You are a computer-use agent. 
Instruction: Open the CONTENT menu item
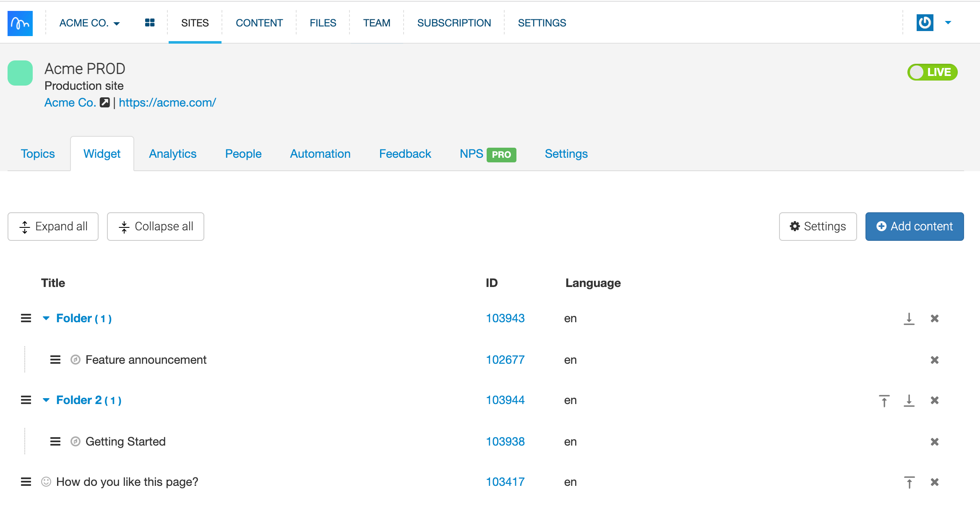click(x=259, y=23)
